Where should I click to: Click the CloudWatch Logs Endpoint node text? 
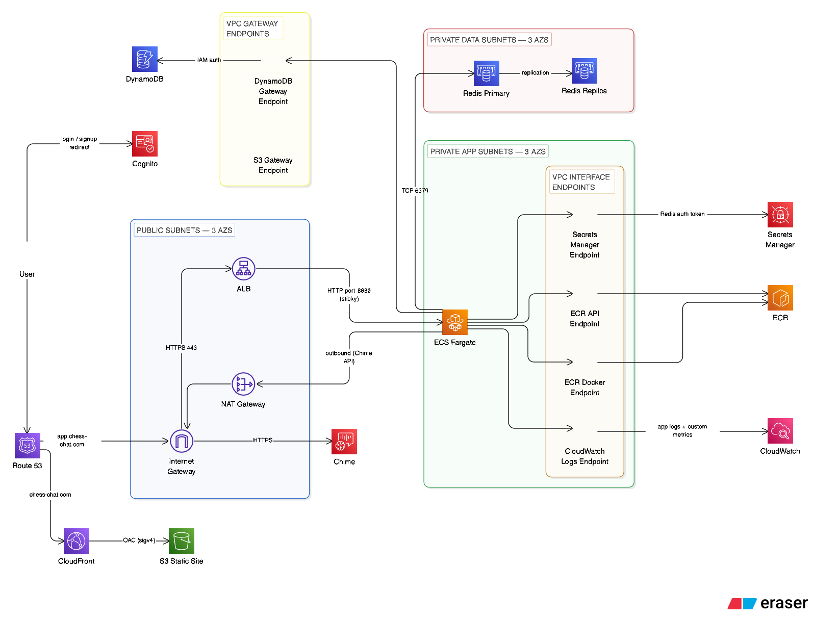(x=585, y=456)
